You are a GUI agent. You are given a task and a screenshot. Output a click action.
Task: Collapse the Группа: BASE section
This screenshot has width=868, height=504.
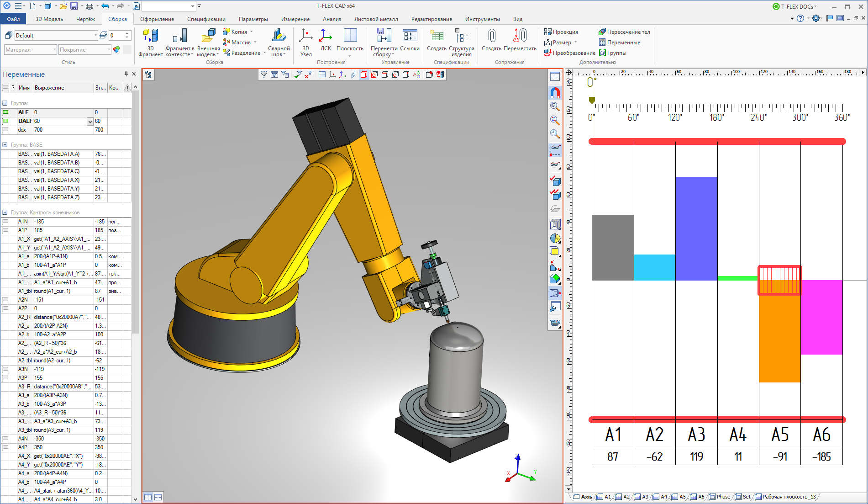(x=5, y=145)
